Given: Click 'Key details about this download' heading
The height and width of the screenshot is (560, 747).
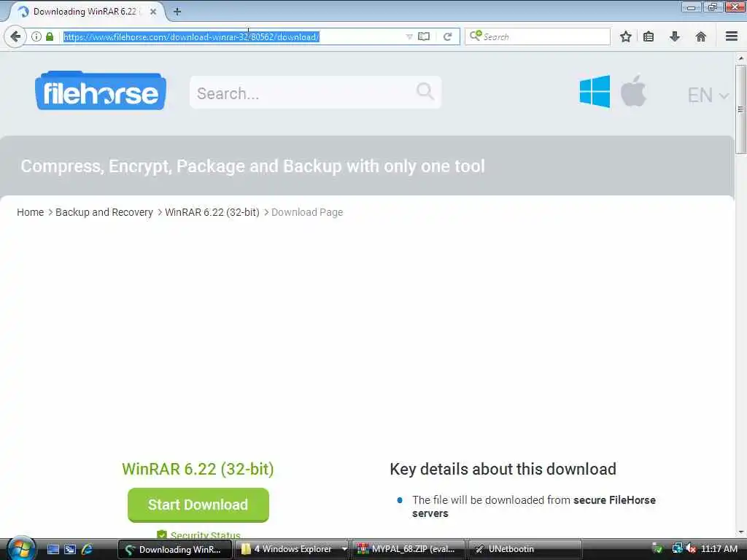Looking at the screenshot, I should (x=503, y=469).
